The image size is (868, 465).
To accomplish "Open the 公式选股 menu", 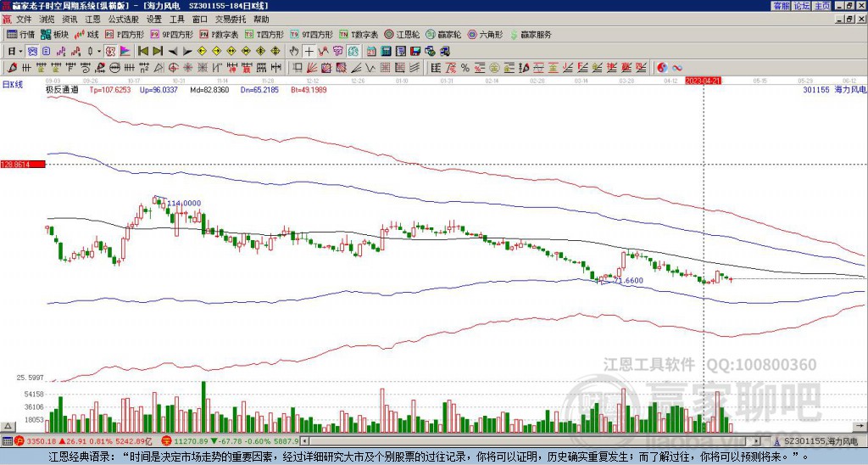I will click(124, 20).
